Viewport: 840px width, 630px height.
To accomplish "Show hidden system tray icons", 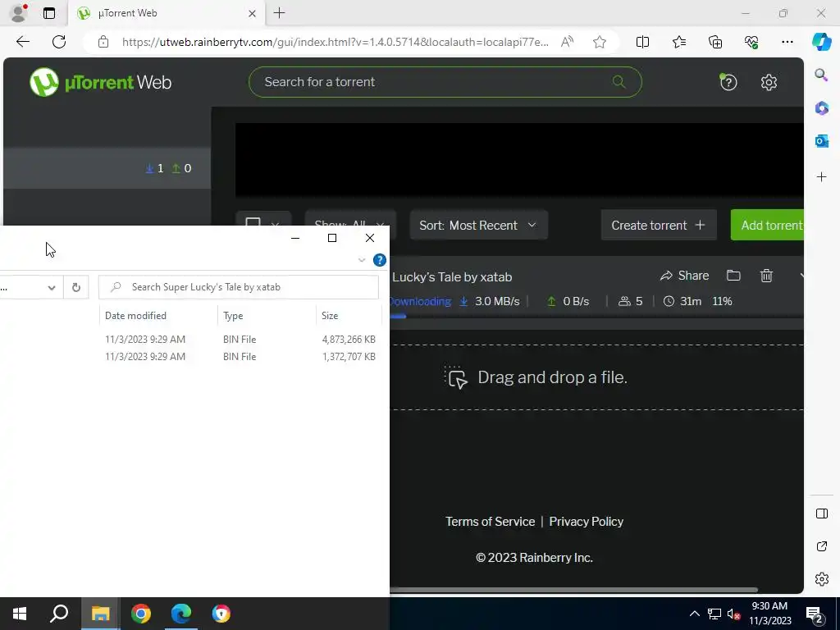I will (x=694, y=614).
